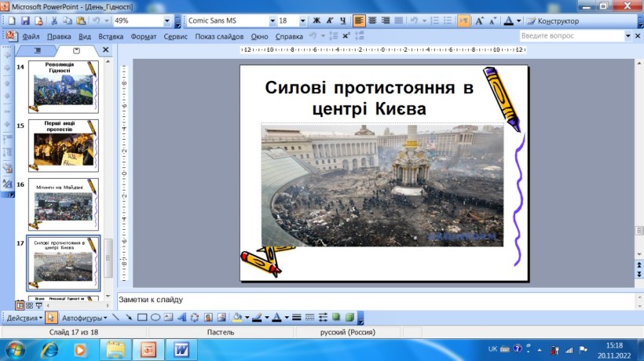Open the Вид menu
This screenshot has width=644, height=361.
click(x=85, y=37)
